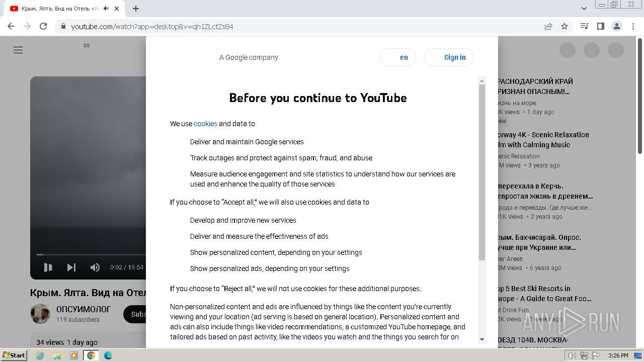Open media player taskbar icon

[x=74, y=355]
